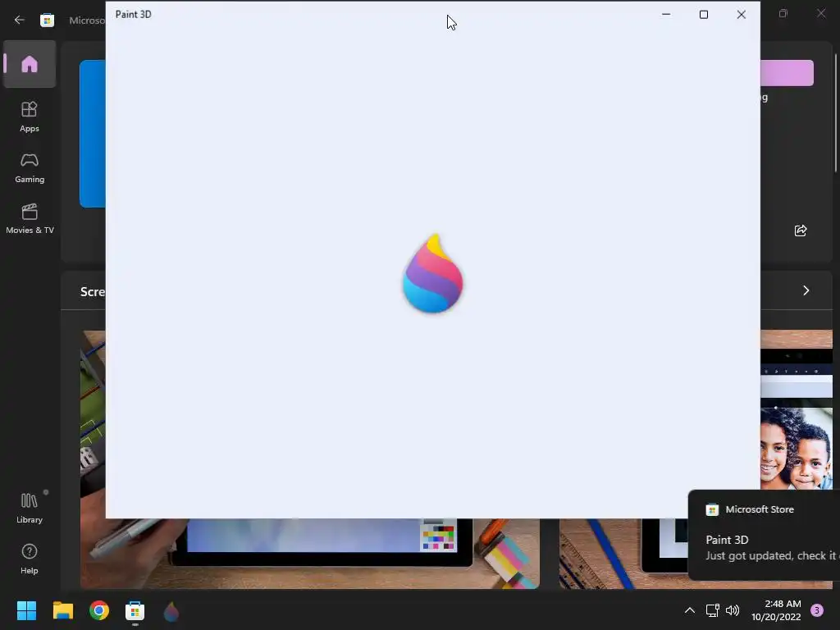Viewport: 840px width, 630px height.
Task: Open network status tray icon
Action: pos(712,610)
